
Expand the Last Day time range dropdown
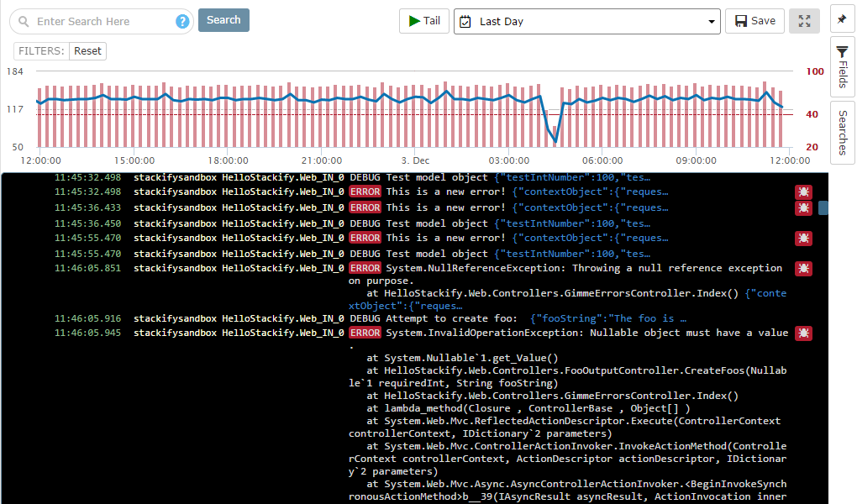click(586, 21)
